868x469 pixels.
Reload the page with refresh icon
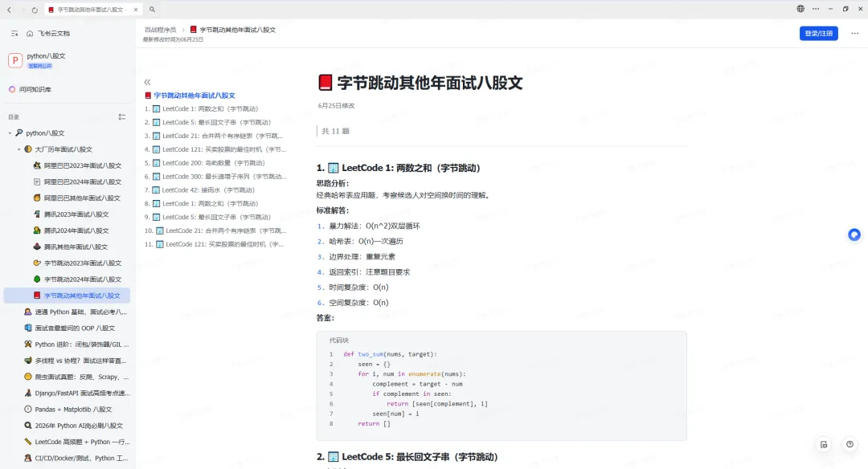[35, 10]
